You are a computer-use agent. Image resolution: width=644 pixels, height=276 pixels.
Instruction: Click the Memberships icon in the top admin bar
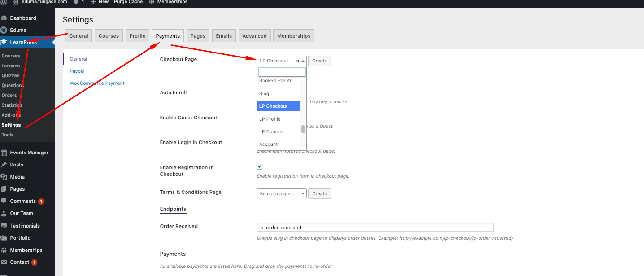pos(152,2)
